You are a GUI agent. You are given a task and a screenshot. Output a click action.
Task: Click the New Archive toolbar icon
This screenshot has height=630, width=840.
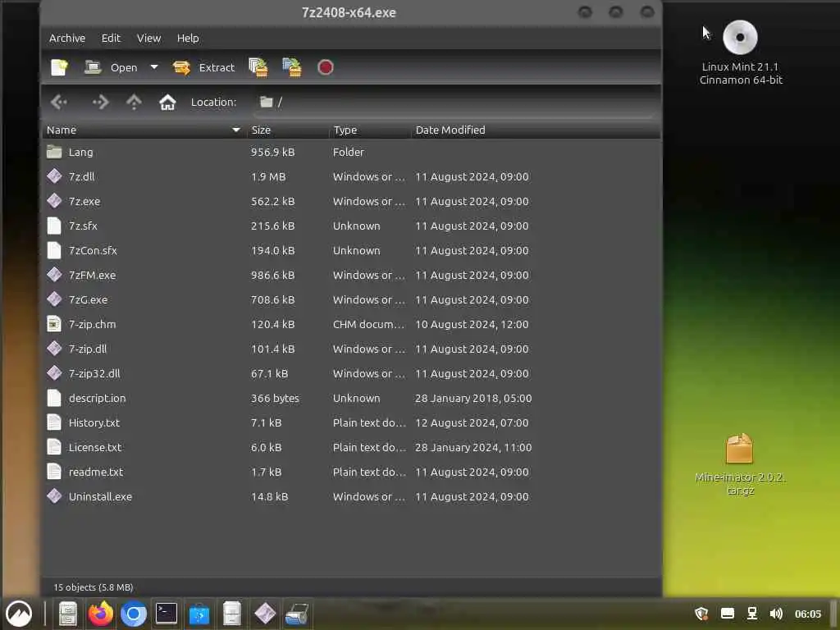pos(59,67)
